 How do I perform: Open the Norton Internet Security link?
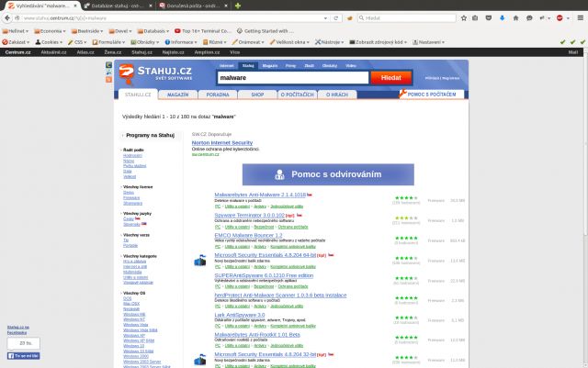(221, 143)
